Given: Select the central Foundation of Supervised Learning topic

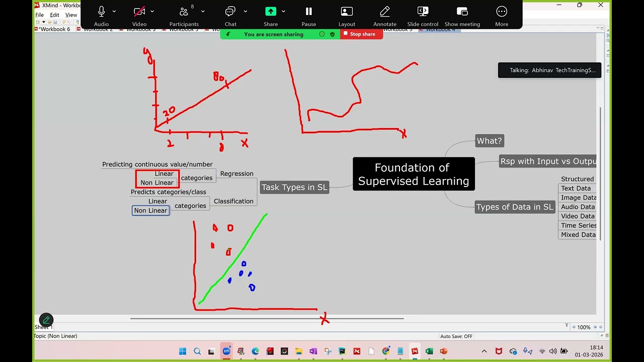Looking at the screenshot, I should [x=414, y=174].
